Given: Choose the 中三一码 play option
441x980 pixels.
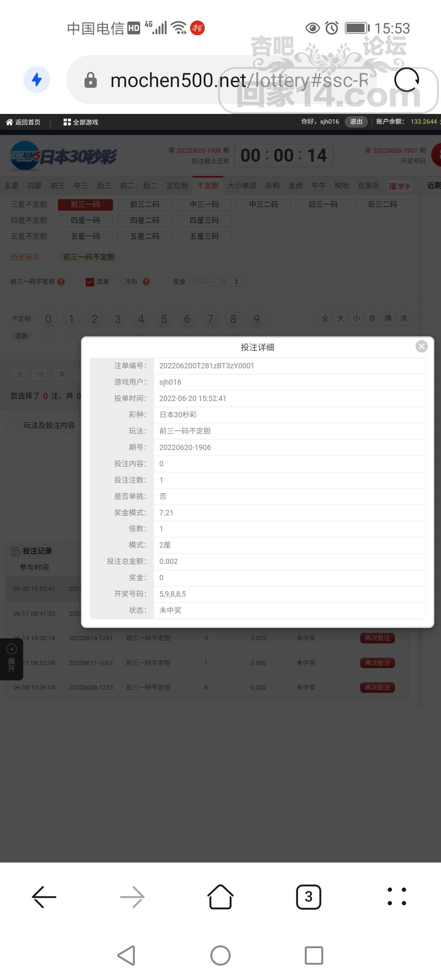Looking at the screenshot, I should tap(204, 205).
